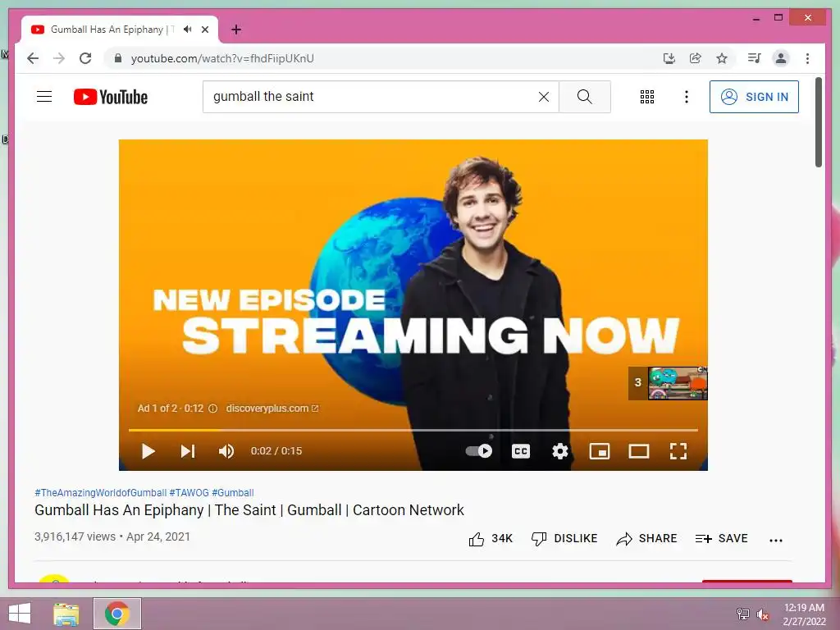
Task: Switch to theater mode
Action: (638, 451)
